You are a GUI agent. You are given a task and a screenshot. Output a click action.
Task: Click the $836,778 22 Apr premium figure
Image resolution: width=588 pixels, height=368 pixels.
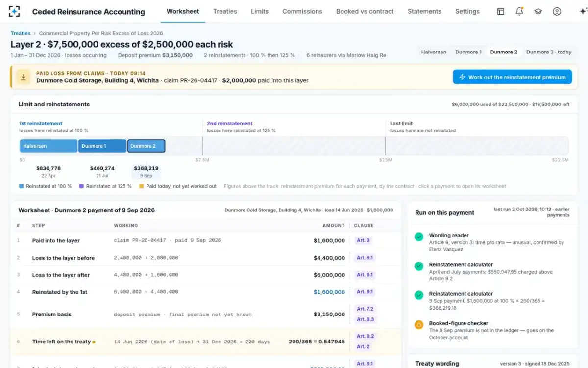pos(49,171)
